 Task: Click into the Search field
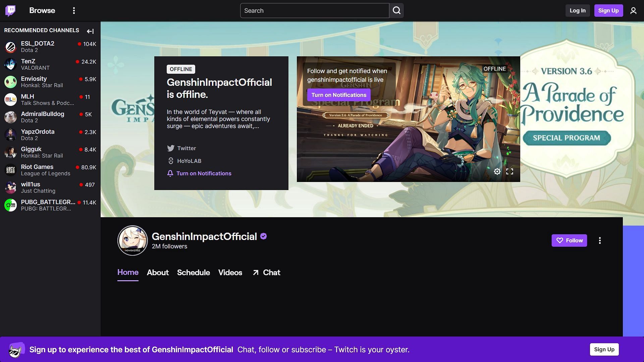[315, 11]
